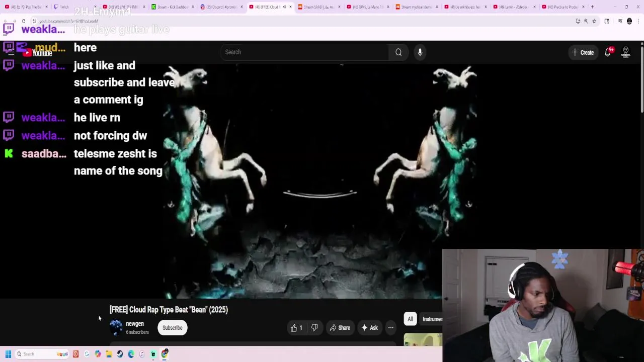Open Copilot from the taskbar
The image size is (644, 362).
coord(98,354)
